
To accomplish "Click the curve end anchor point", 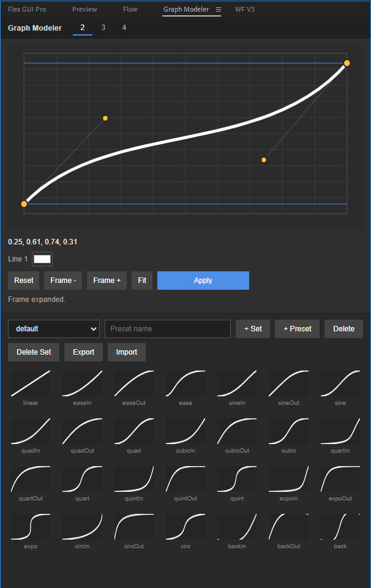I will coord(347,63).
